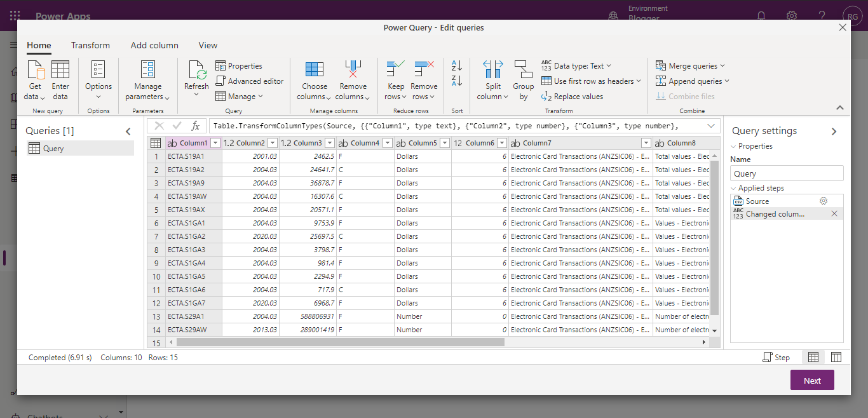
Task: Open the Options menu in ribbon
Action: point(98,81)
